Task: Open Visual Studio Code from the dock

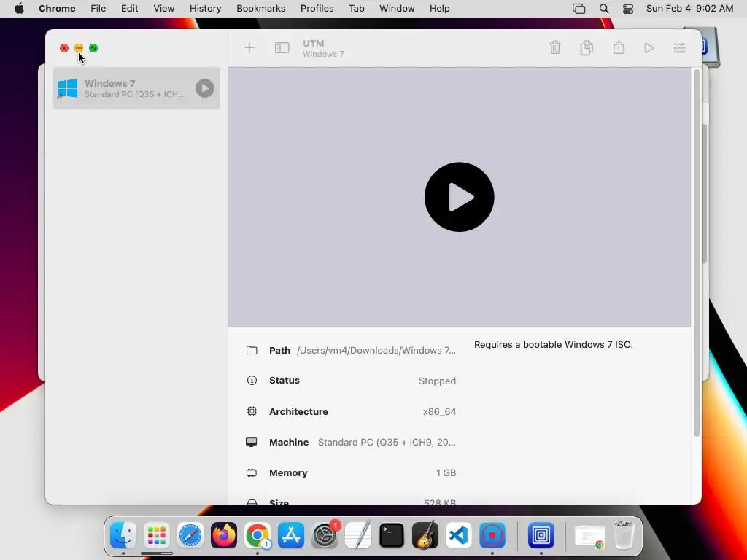Action: pos(458,535)
